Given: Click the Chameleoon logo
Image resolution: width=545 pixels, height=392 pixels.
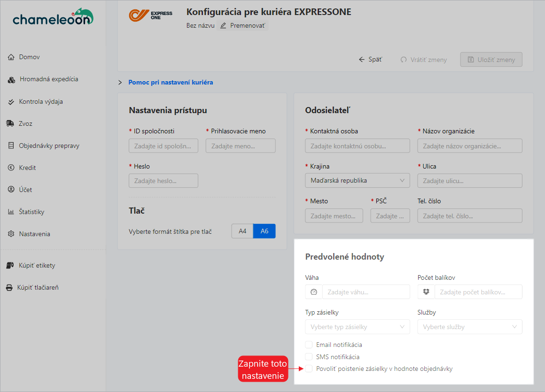Looking at the screenshot, I should (53, 17).
